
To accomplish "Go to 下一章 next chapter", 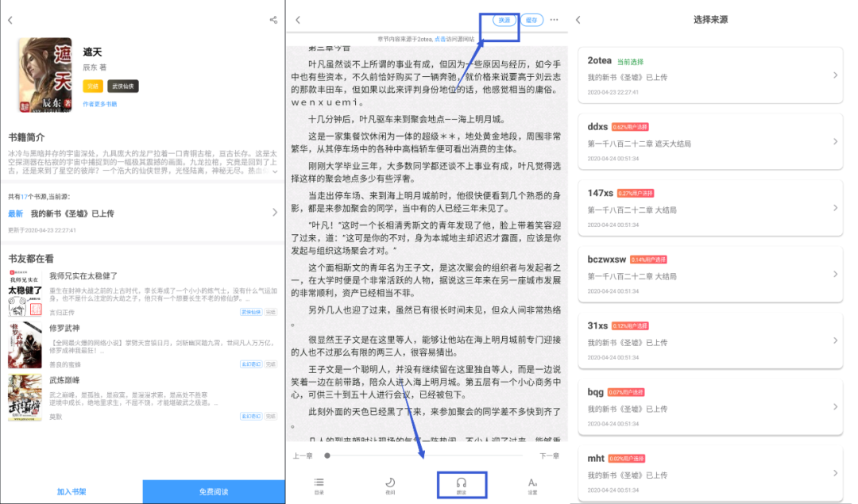I will [x=550, y=456].
